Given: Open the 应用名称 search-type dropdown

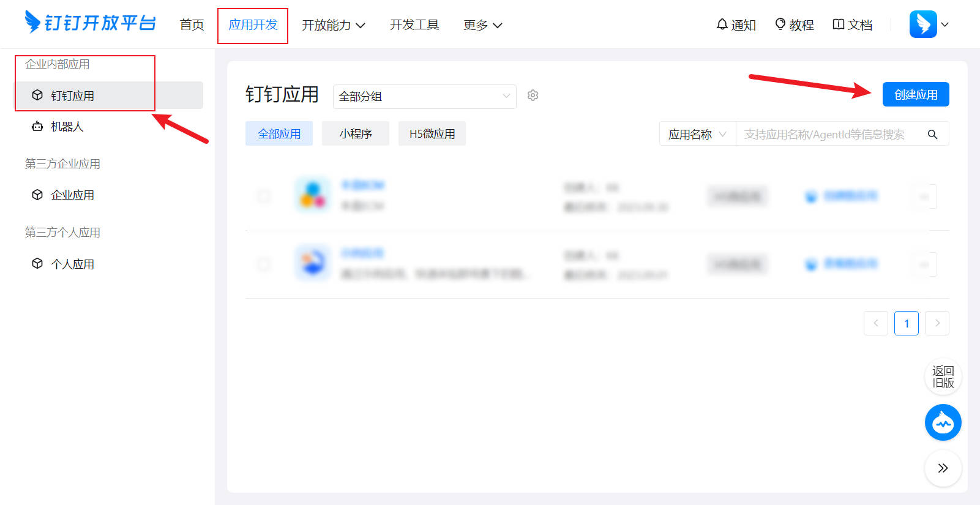Looking at the screenshot, I should pos(697,134).
